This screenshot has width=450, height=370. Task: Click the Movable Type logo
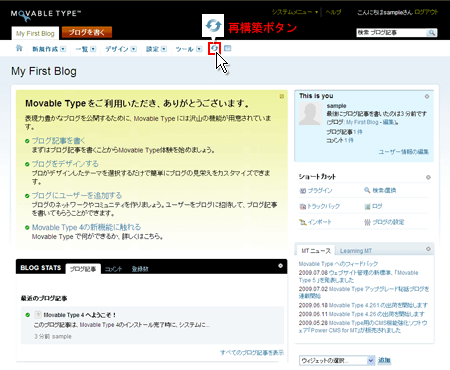pyautogui.click(x=46, y=14)
